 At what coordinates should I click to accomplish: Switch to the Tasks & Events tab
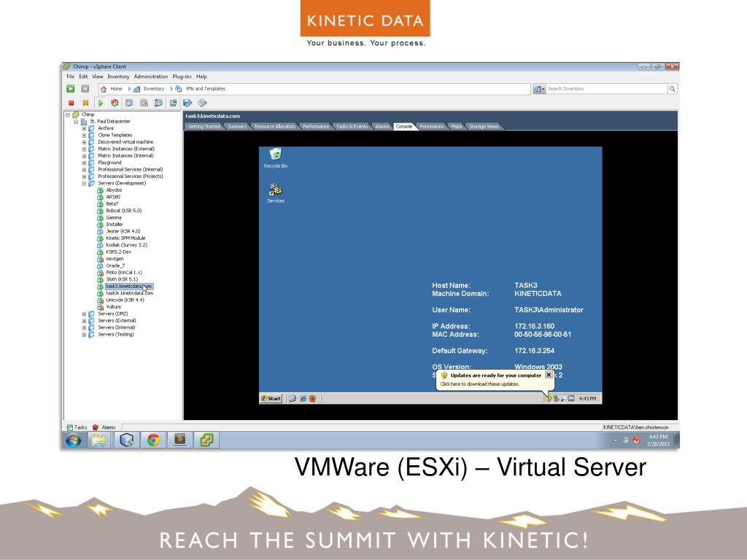(x=352, y=127)
